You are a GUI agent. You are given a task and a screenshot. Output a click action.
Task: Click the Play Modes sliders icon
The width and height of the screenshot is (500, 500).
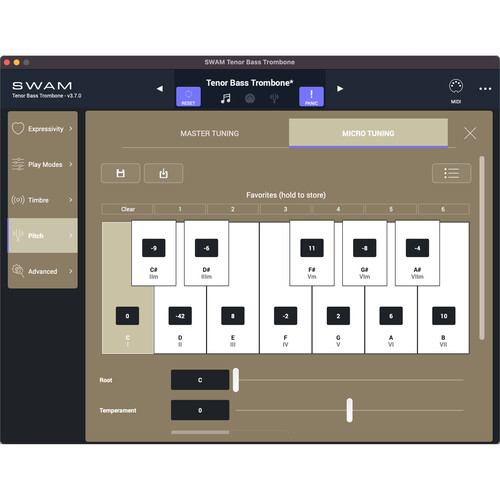(18, 164)
